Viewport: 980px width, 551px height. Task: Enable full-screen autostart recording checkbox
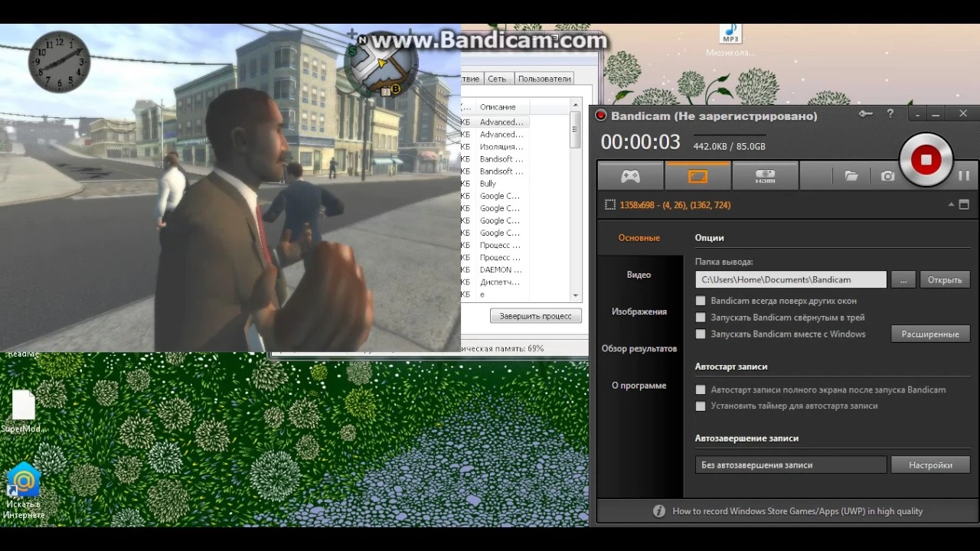[x=701, y=390]
